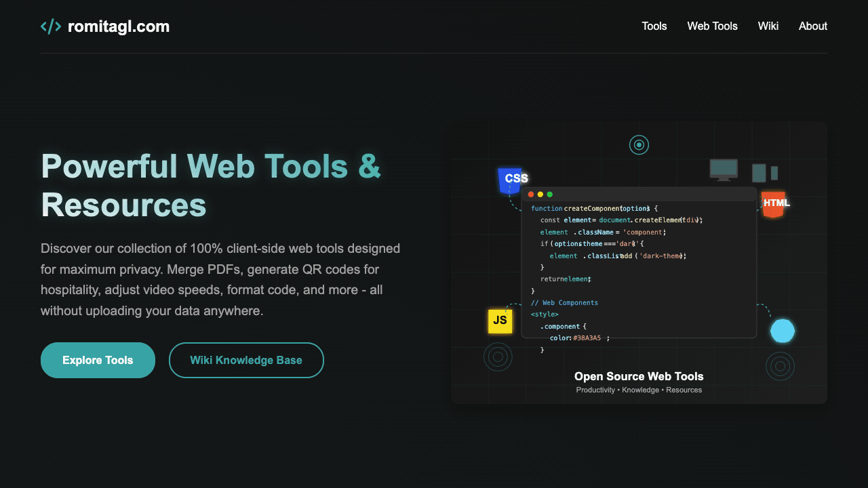Select the target circle icon above the code window
Image resolution: width=868 pixels, height=488 pixels.
638,144
